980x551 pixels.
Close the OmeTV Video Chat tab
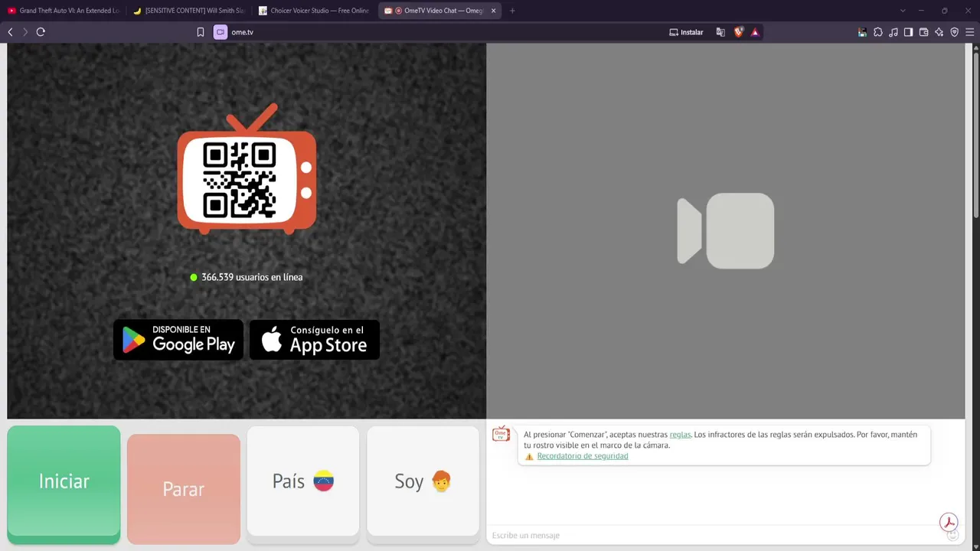point(494,11)
